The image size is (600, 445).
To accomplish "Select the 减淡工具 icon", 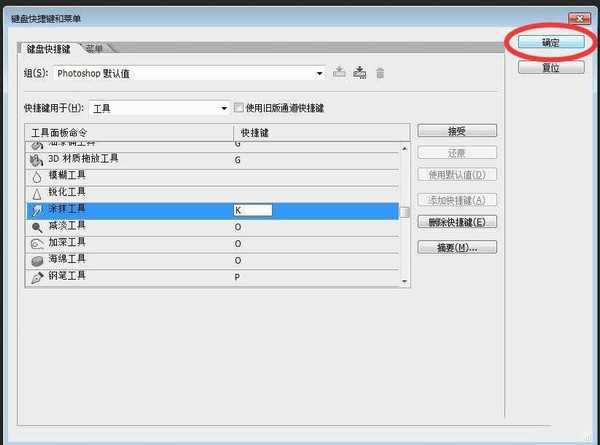I will (37, 227).
